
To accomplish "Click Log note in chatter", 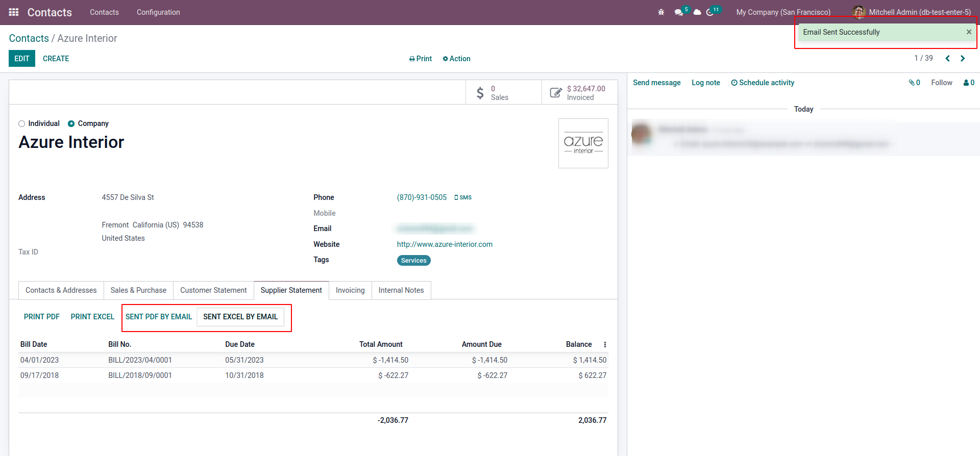I will (706, 83).
